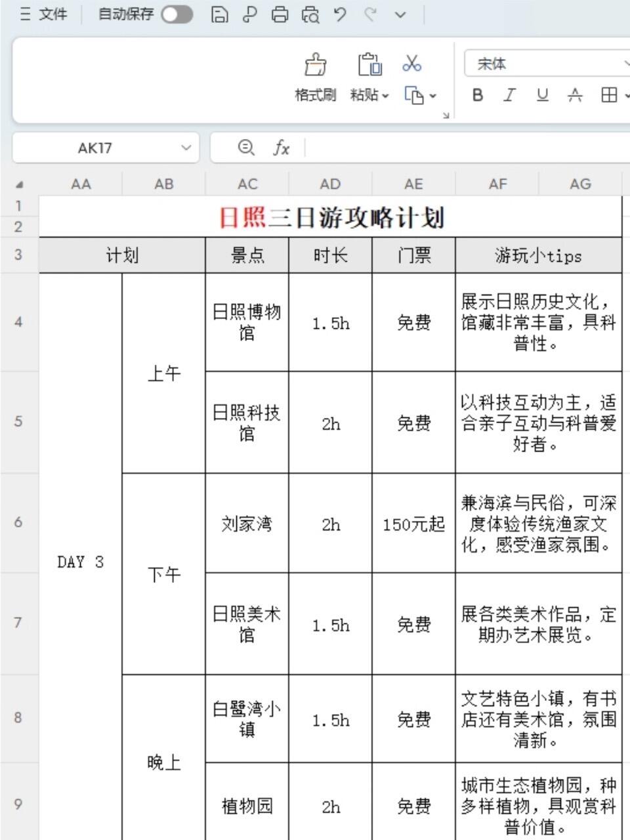The width and height of the screenshot is (630, 840).
Task: Click the select-all corner triangle
Action: click(x=19, y=185)
